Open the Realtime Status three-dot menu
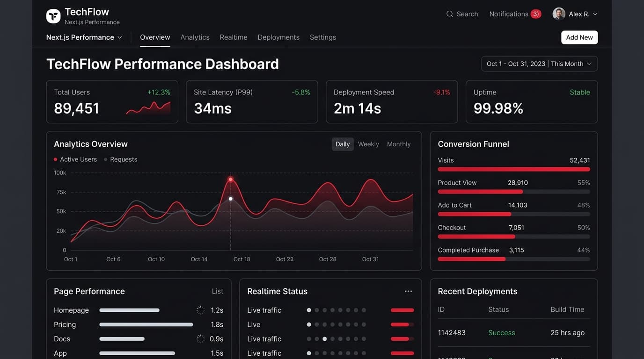 [409, 291]
